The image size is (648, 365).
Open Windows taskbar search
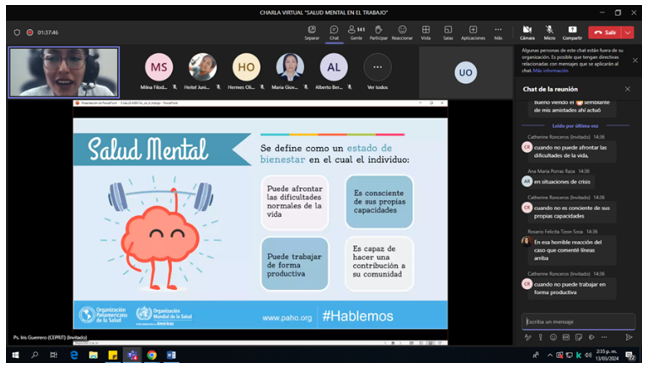[35, 355]
